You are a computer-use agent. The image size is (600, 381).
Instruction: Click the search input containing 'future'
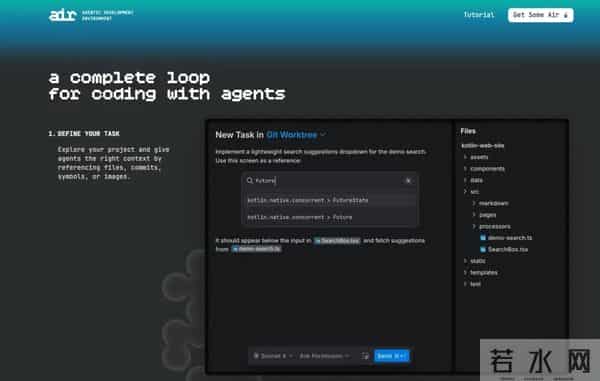[x=329, y=181]
